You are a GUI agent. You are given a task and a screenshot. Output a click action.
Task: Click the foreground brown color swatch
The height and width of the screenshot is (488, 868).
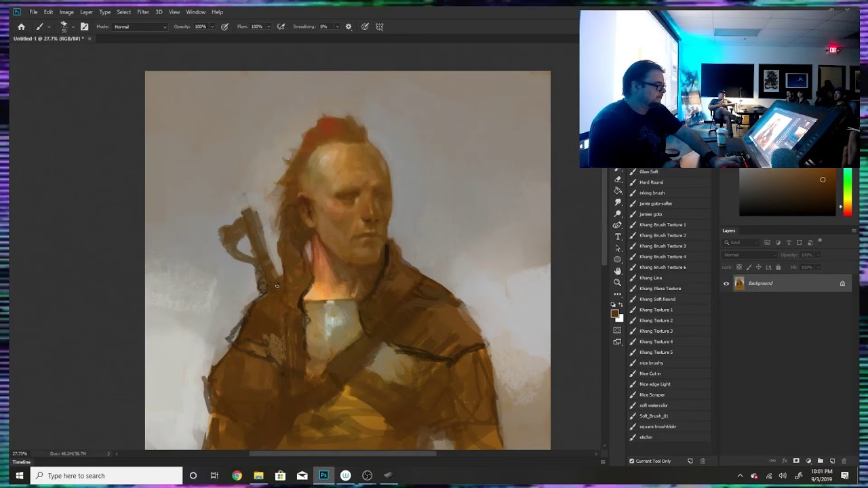615,314
